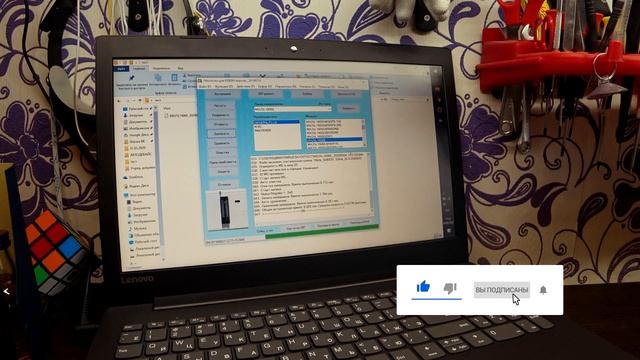Click the focused dotted-outline button in left column
The height and width of the screenshot is (360, 640).
click(x=221, y=133)
